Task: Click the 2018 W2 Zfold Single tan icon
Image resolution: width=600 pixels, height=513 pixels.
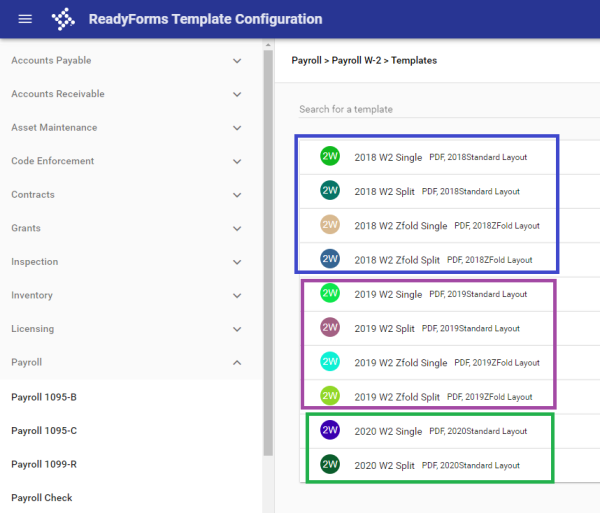Action: 330,225
